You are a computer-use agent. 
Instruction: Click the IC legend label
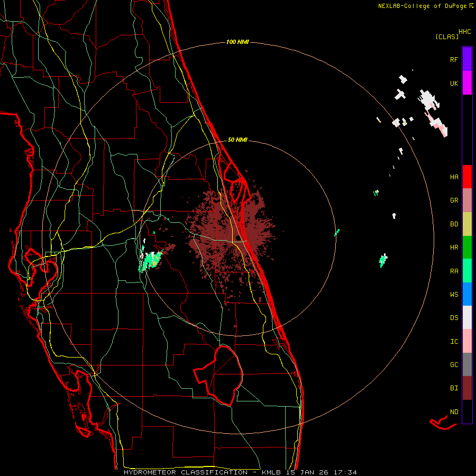[x=454, y=342]
